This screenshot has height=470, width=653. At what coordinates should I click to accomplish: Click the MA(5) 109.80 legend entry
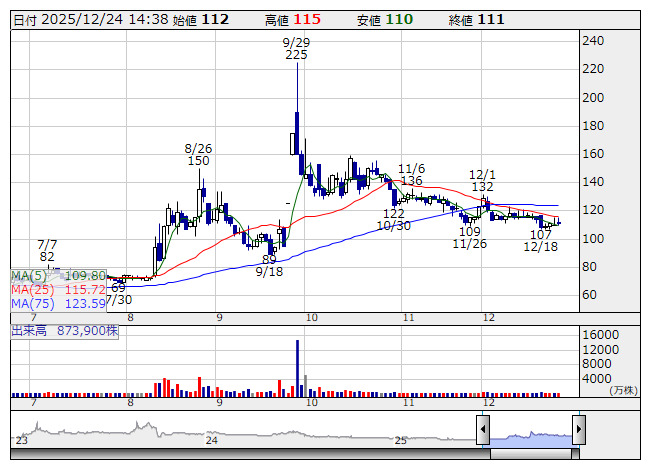pyautogui.click(x=58, y=276)
